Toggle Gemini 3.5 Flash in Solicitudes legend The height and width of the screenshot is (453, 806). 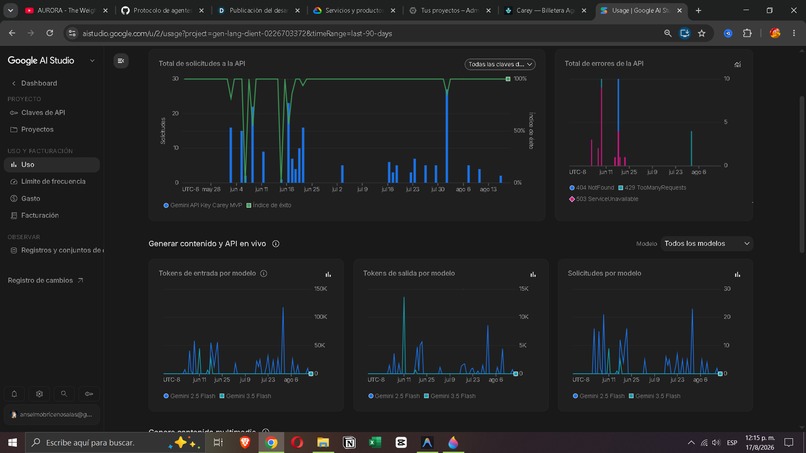pyautogui.click(x=654, y=396)
